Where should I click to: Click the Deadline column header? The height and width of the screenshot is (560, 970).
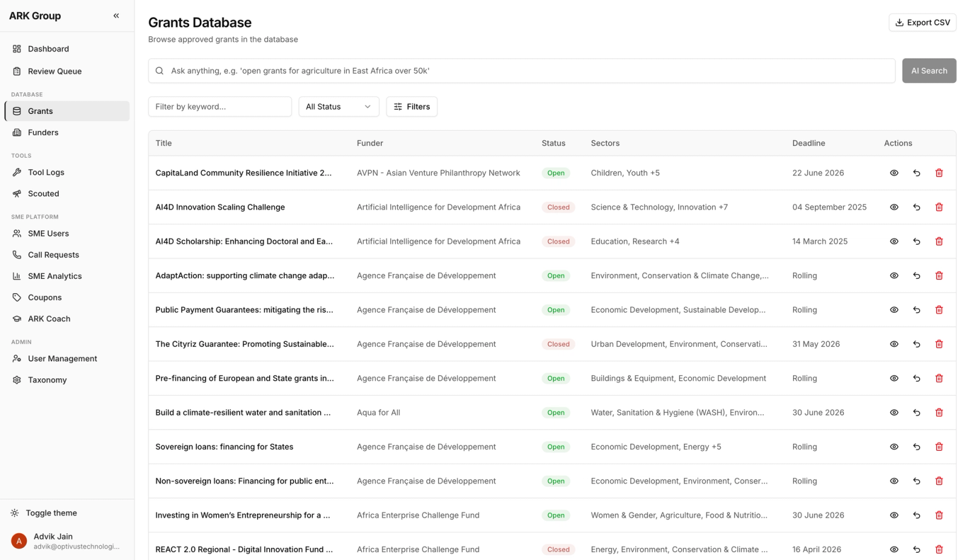(808, 143)
